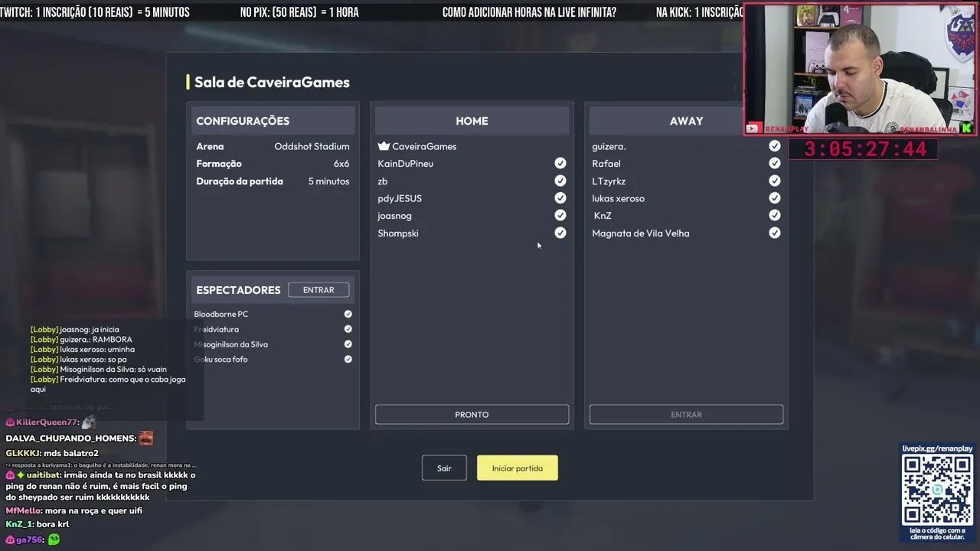The width and height of the screenshot is (980, 551).
Task: Click the YouTube logo on the webcam overlay
Action: [x=753, y=129]
